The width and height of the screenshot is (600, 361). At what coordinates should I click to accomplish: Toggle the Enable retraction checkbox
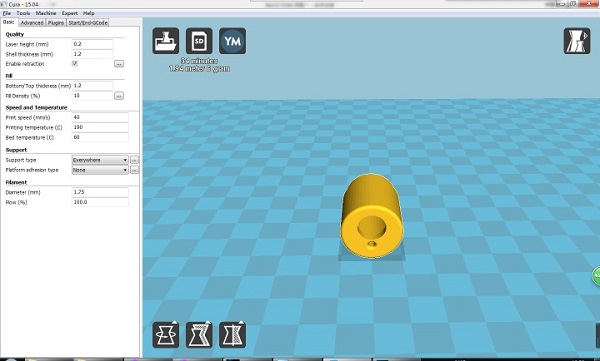tap(75, 64)
